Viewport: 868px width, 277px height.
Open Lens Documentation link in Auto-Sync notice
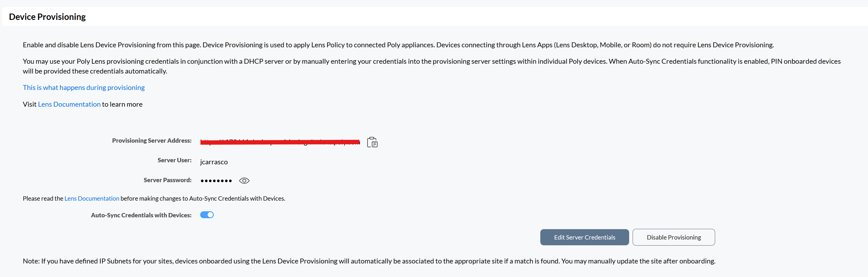click(92, 199)
